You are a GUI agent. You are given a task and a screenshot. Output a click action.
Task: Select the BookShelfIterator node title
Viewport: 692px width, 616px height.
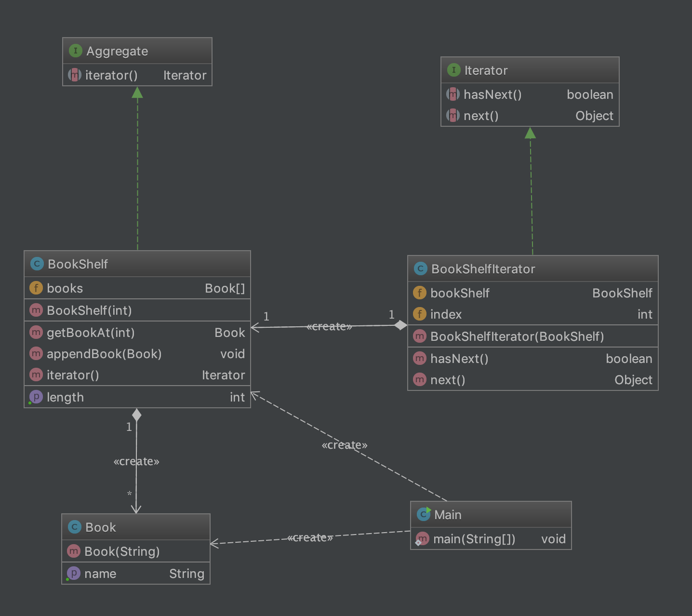pos(483,269)
